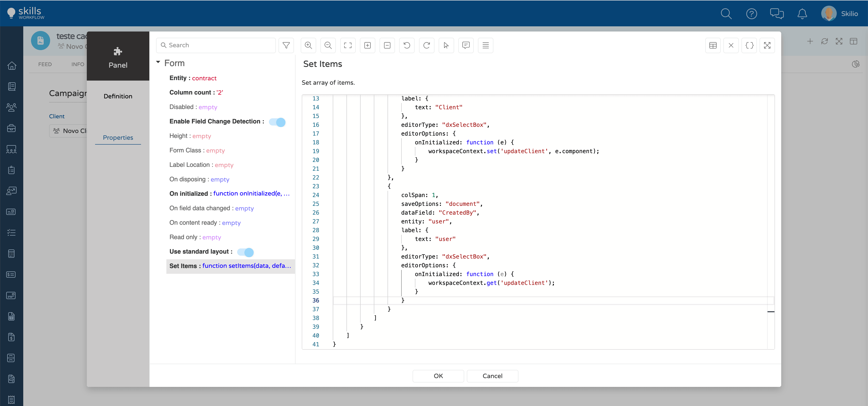Click the curly braces code icon
Image resolution: width=868 pixels, height=406 pixels.
tap(749, 45)
